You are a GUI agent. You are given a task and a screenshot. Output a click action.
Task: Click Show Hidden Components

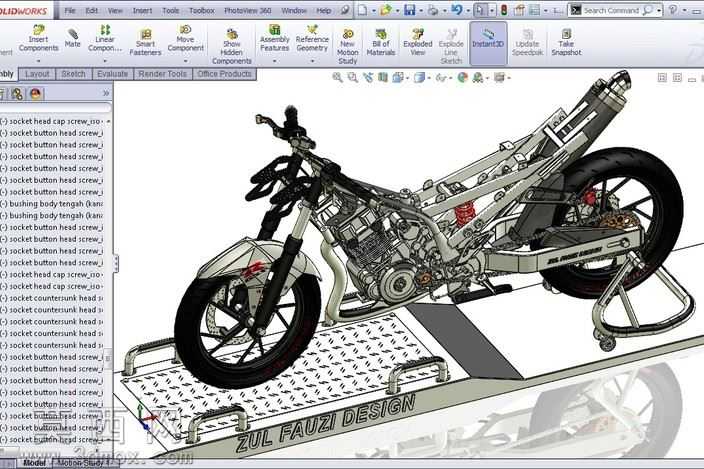pyautogui.click(x=232, y=47)
